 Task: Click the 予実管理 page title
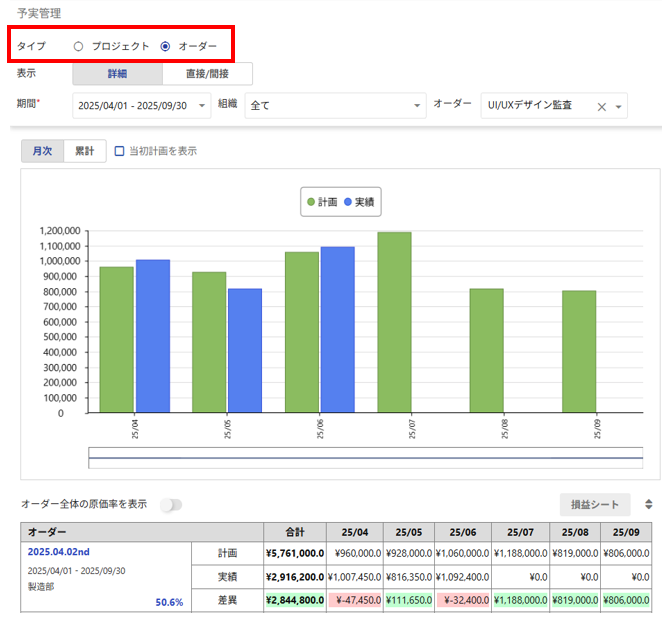(39, 14)
